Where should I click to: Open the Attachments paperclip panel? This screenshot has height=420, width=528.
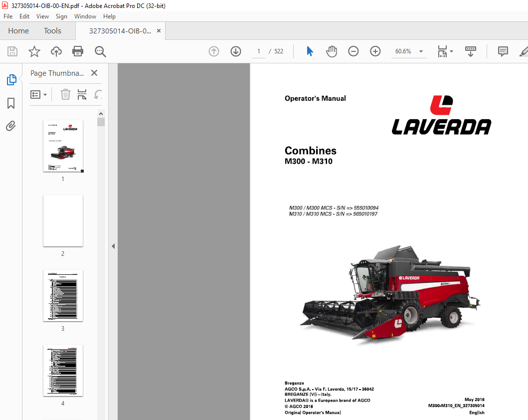11,126
